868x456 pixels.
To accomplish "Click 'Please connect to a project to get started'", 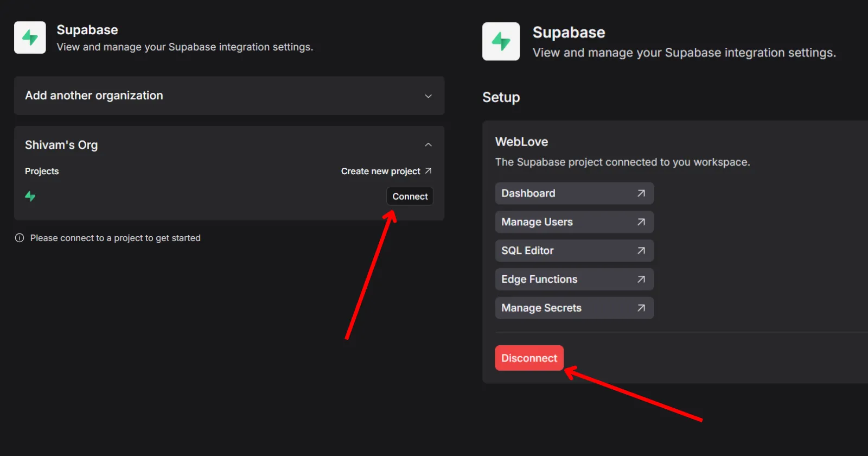I will pyautogui.click(x=116, y=238).
